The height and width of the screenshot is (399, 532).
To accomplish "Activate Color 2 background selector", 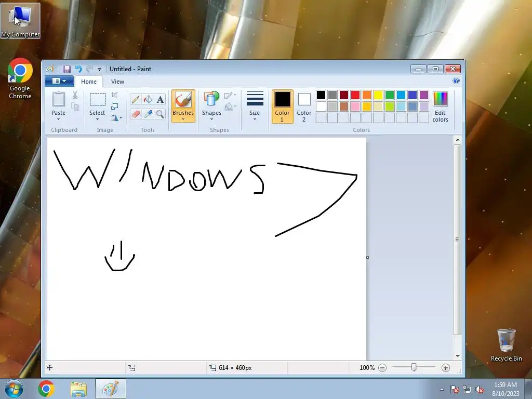I will tap(304, 107).
